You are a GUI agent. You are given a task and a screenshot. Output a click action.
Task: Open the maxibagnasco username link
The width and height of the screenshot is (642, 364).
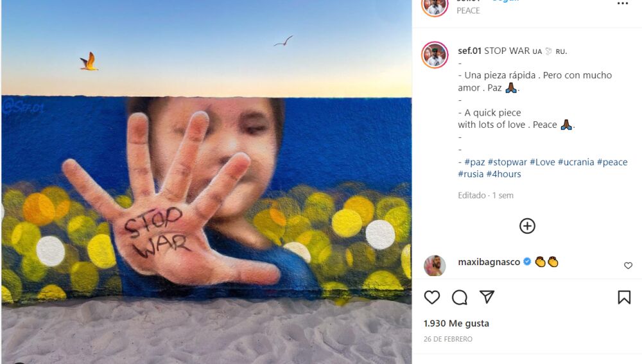pyautogui.click(x=489, y=262)
